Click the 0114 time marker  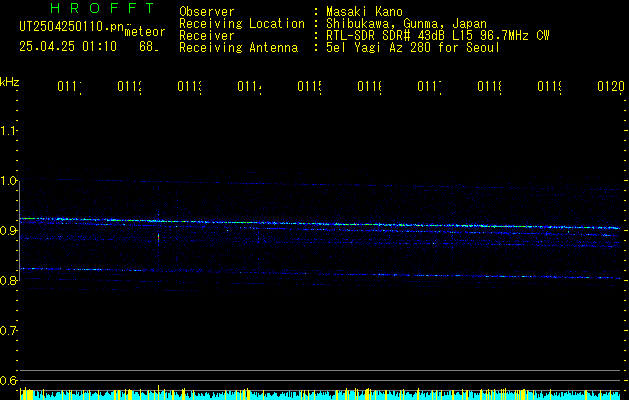[x=249, y=87]
